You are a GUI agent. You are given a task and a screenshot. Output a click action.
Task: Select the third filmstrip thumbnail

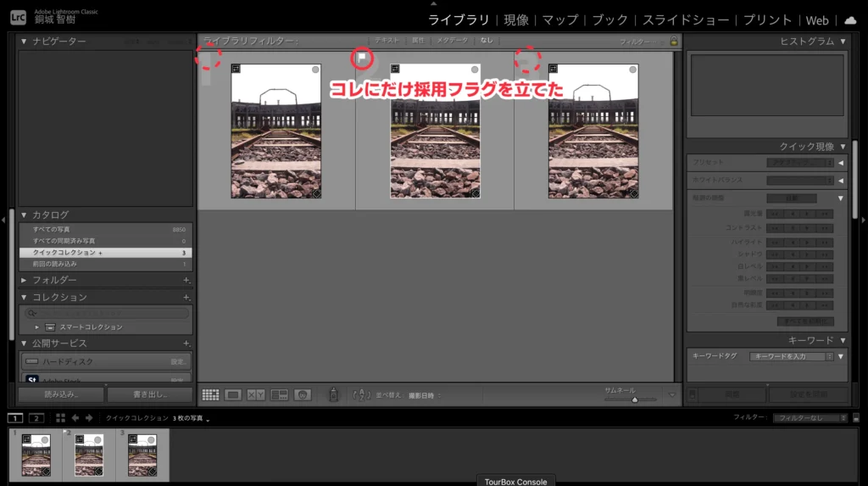142,455
